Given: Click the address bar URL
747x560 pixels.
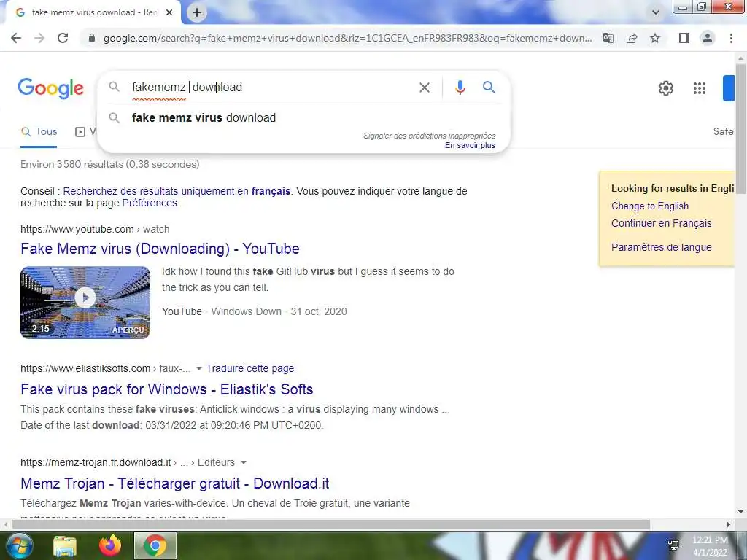Looking at the screenshot, I should tap(348, 38).
